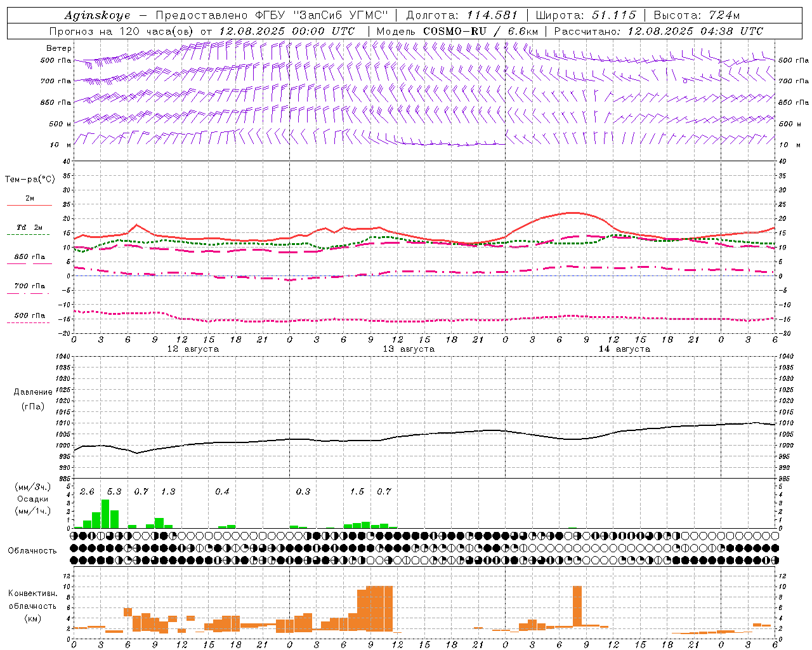This screenshot has width=812, height=650.
Task: Click the Долгота: 114.581 value
Action: (x=461, y=15)
